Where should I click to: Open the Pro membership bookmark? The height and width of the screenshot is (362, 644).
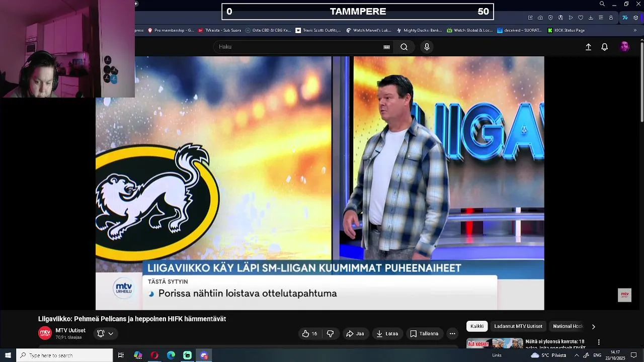pyautogui.click(x=171, y=30)
